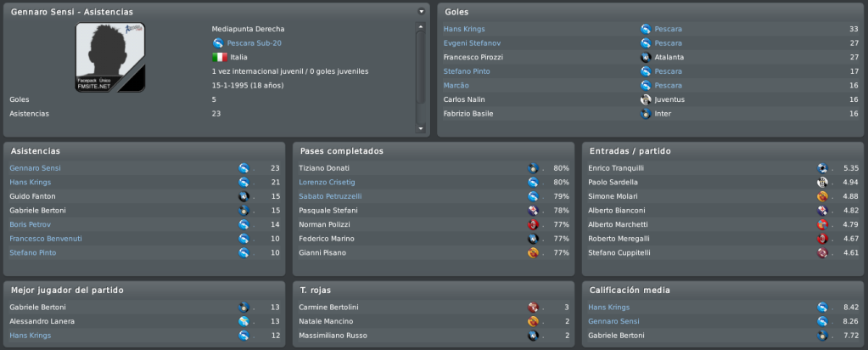Select Boris Petrov in the Asistencias list

(31, 224)
